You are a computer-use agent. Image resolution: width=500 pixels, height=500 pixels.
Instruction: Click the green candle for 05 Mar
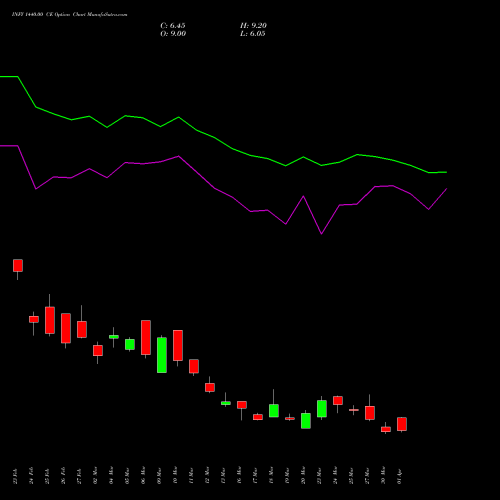point(130,344)
